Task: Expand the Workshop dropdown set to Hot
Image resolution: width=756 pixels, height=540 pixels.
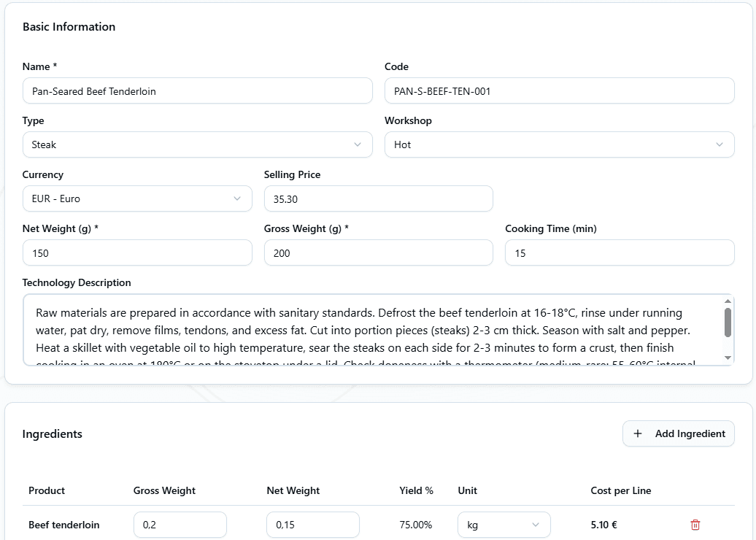Action: coord(559,144)
